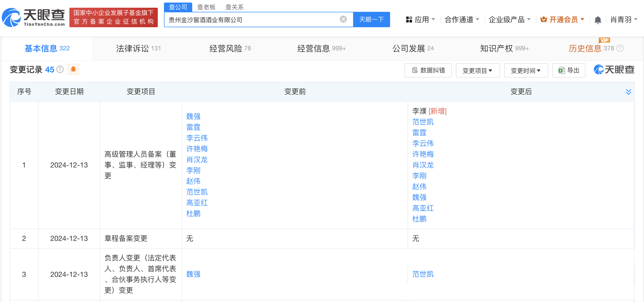
Task: Open 李云伟 link in 变更前 column
Action: [x=197, y=138]
